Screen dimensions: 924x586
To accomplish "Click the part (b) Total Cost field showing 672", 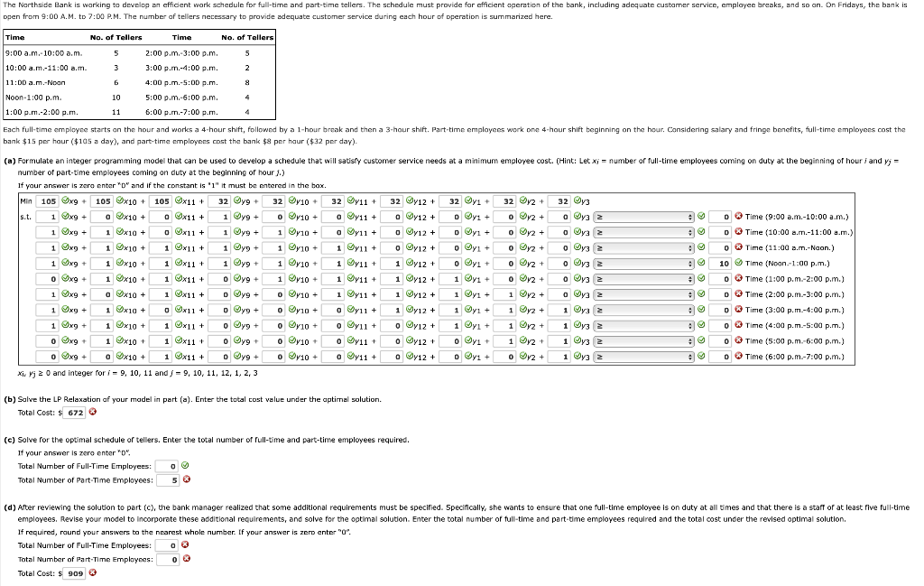I will pos(74,413).
